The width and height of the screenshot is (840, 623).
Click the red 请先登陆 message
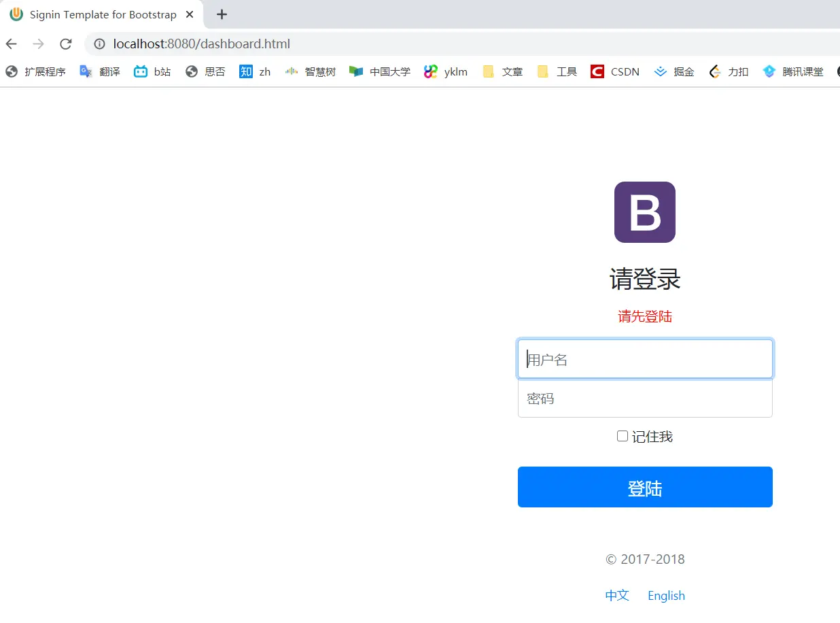click(645, 316)
